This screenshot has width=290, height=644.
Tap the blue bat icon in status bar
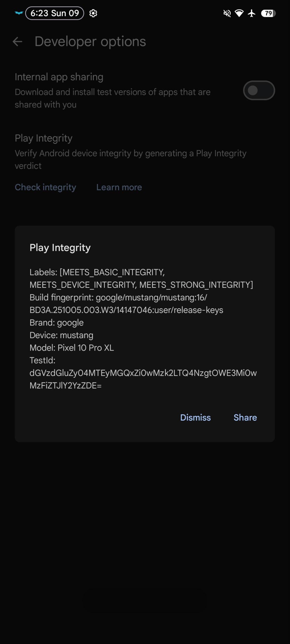pos(19,13)
